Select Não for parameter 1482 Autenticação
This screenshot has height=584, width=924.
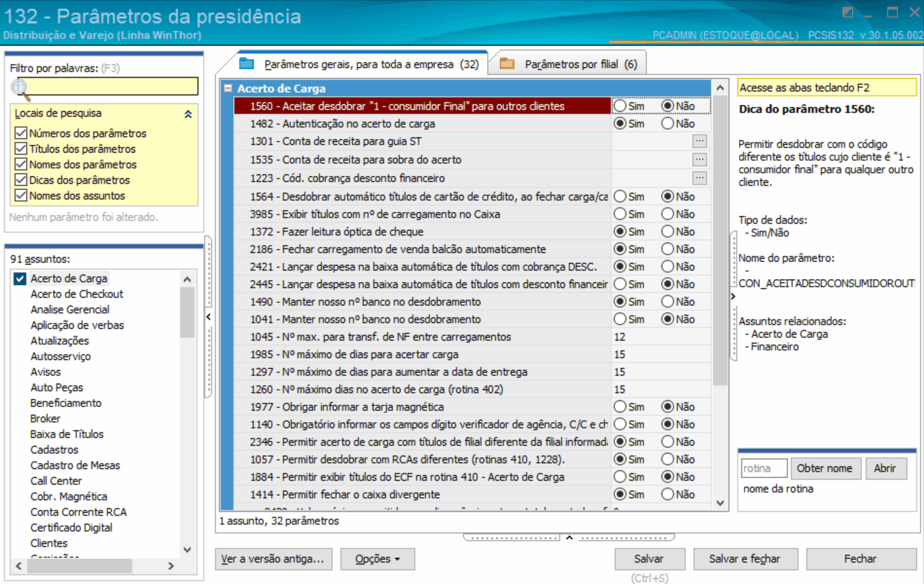[x=667, y=123]
